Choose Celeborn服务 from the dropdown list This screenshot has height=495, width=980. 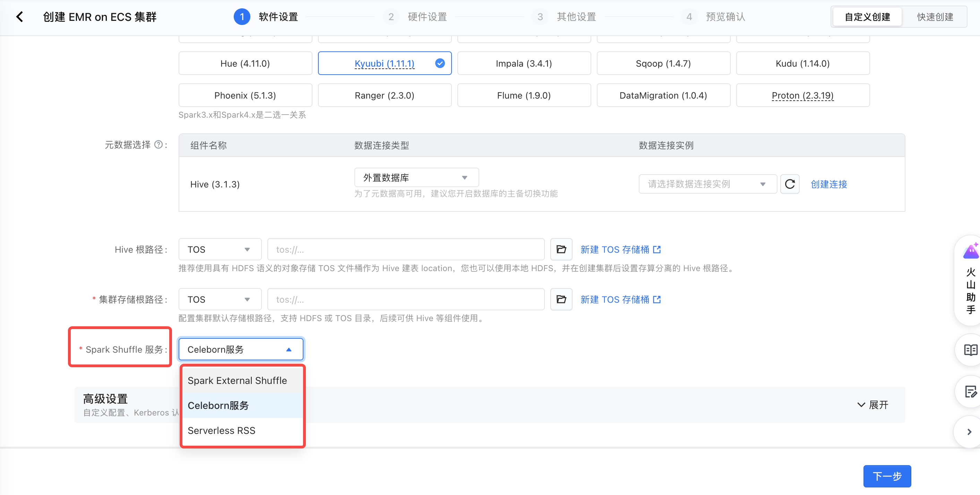[243, 405]
